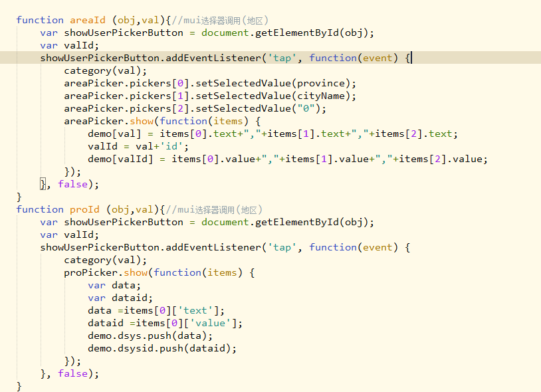Click the closing brace ending proId function
This screenshot has width=541, height=392.
tap(19, 386)
